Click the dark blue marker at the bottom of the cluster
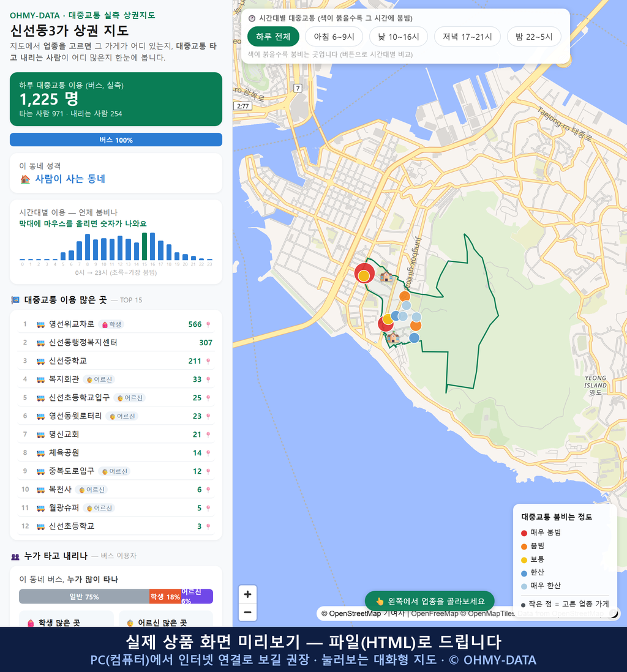The height and width of the screenshot is (672, 627). 414,338
